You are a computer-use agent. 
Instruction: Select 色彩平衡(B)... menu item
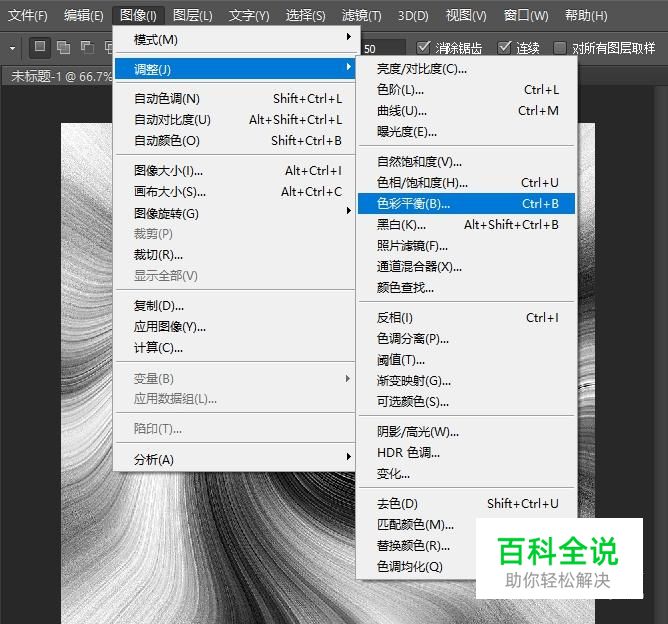tap(466, 204)
